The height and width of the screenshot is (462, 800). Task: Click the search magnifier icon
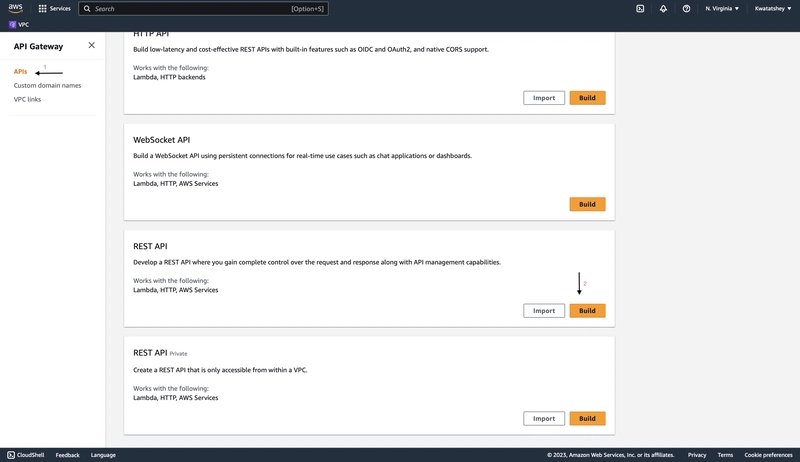click(87, 9)
